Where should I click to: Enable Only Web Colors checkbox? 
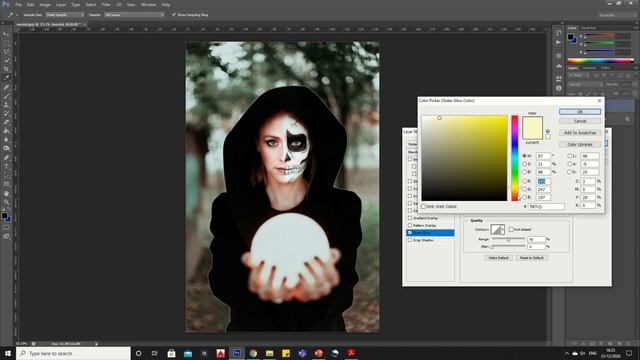[x=423, y=207]
